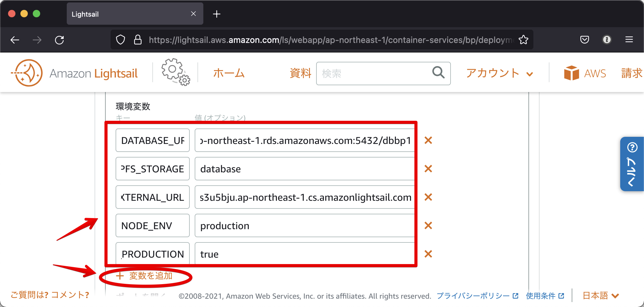This screenshot has width=644, height=307.
Task: Edit the rds.amazonaws.com value field
Action: tap(305, 140)
